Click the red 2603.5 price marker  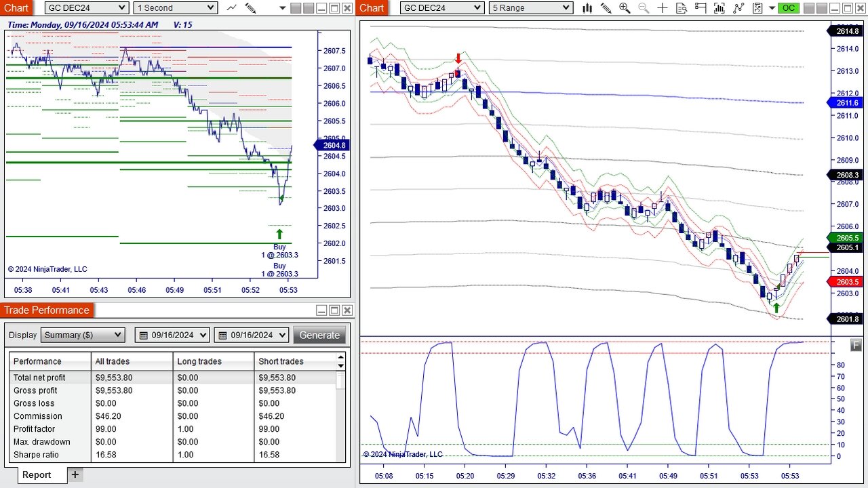(845, 282)
